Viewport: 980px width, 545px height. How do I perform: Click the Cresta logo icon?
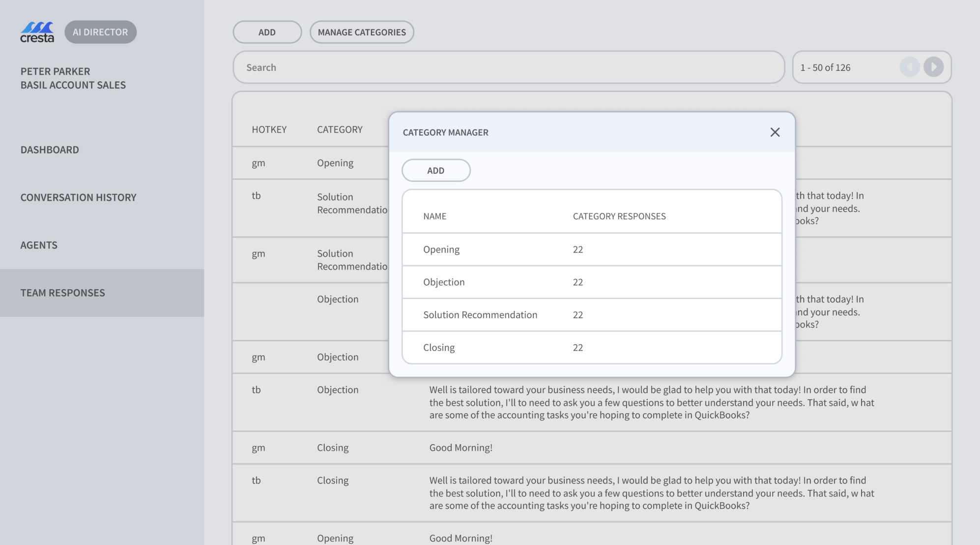click(x=37, y=32)
